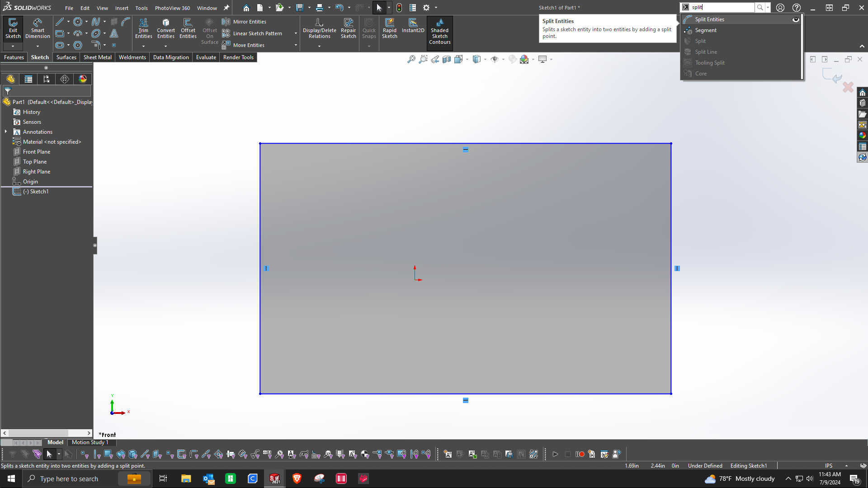The height and width of the screenshot is (488, 868).
Task: Click the eye icon next to Split Entities
Action: 796,19
